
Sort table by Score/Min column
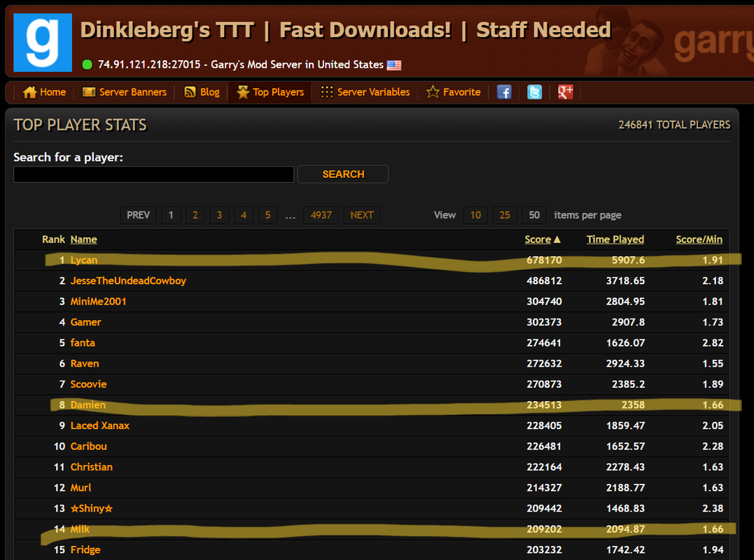click(x=699, y=239)
